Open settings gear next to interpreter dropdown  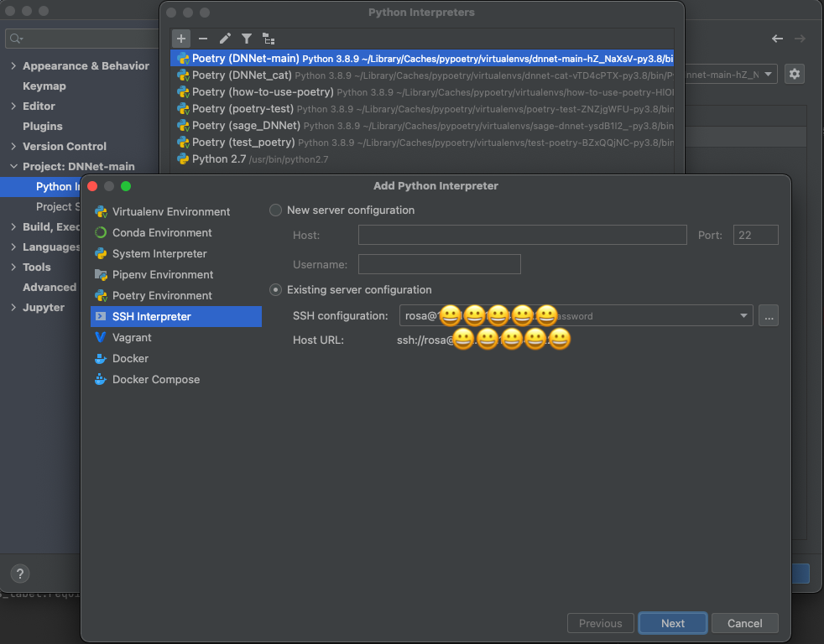(x=795, y=74)
